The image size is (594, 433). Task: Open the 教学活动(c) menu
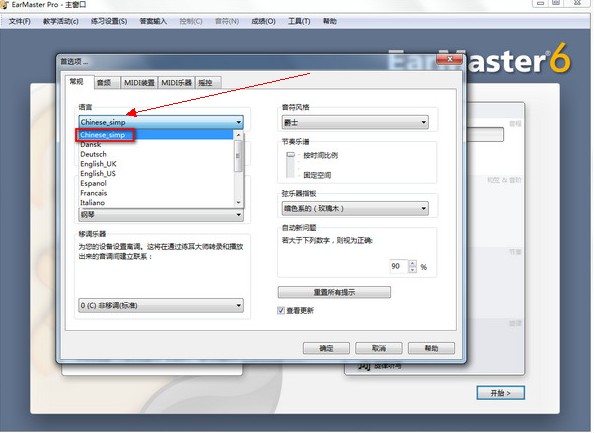tap(61, 21)
